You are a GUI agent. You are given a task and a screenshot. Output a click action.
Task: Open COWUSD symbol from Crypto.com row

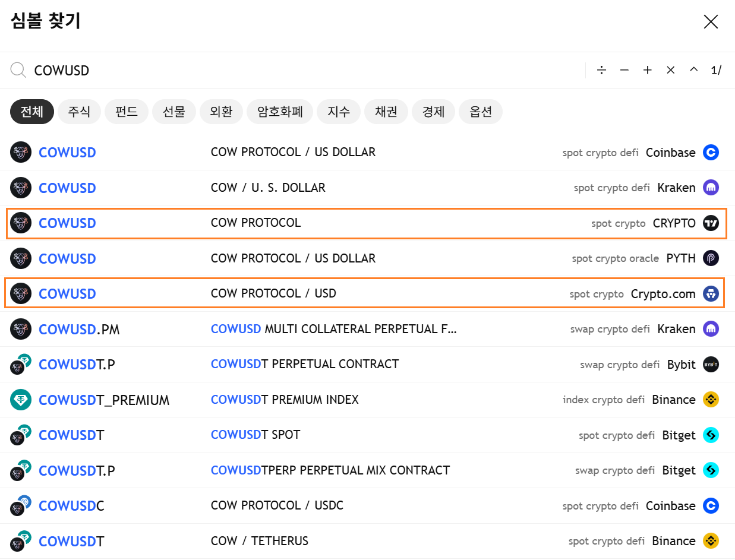click(x=67, y=294)
